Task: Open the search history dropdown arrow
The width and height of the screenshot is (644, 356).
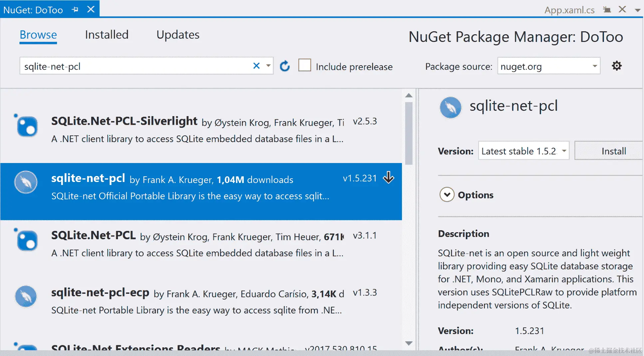Action: [268, 66]
